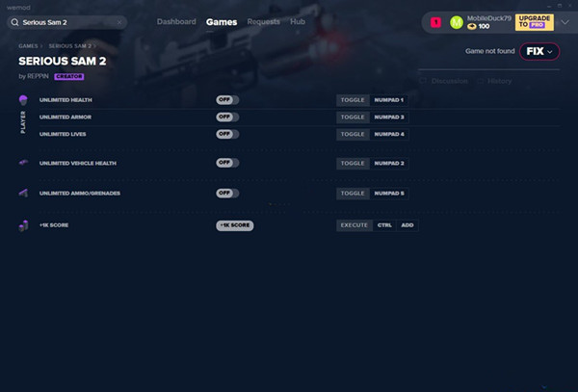Turn on Unlimited Ammo/Grenades

227,193
